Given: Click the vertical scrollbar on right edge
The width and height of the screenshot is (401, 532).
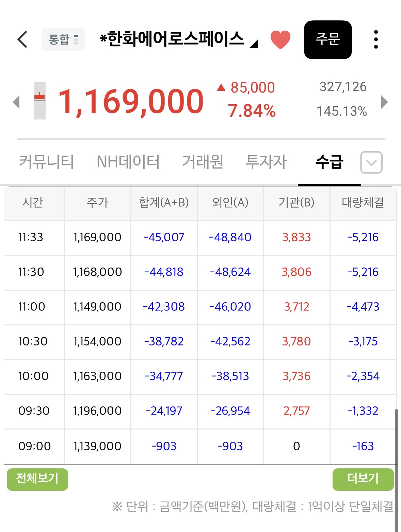Looking at the screenshot, I should click(396, 470).
